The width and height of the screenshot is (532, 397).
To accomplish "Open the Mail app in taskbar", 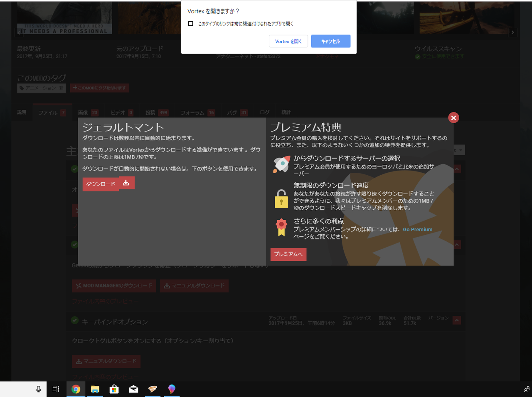I will pyautogui.click(x=133, y=389).
